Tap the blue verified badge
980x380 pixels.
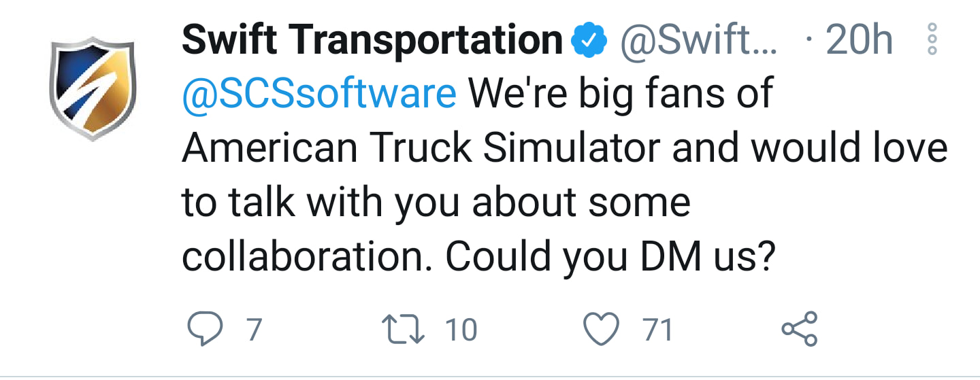tap(589, 41)
